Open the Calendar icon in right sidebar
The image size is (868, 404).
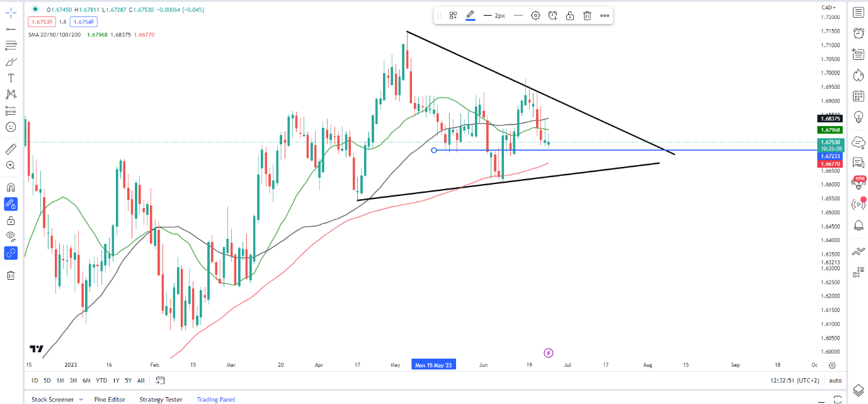[x=858, y=96]
